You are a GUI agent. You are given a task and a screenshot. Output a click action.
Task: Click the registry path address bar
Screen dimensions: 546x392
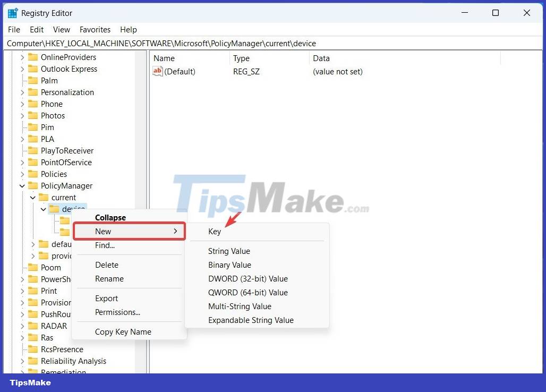click(273, 44)
